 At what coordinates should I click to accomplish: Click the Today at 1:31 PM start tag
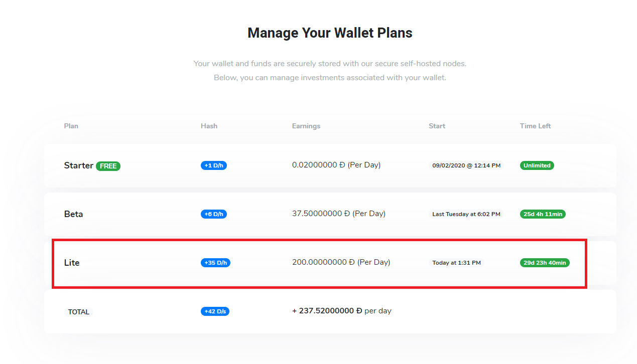pos(456,263)
